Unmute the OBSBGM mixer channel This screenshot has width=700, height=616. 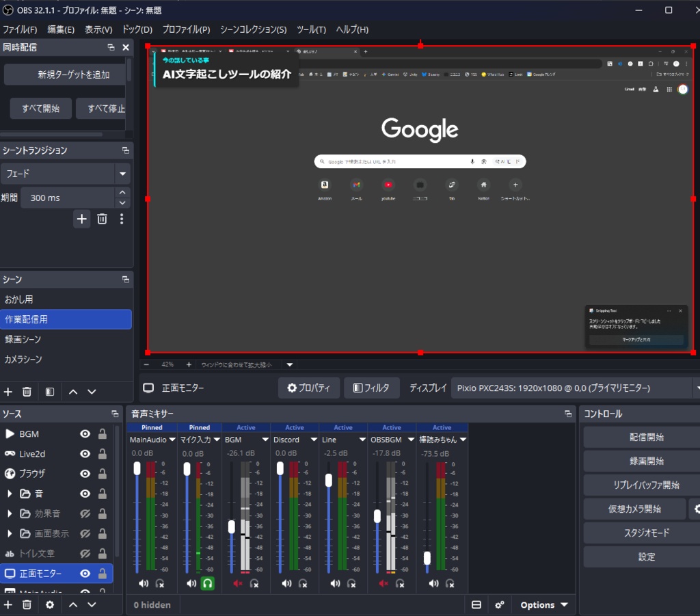tap(383, 583)
